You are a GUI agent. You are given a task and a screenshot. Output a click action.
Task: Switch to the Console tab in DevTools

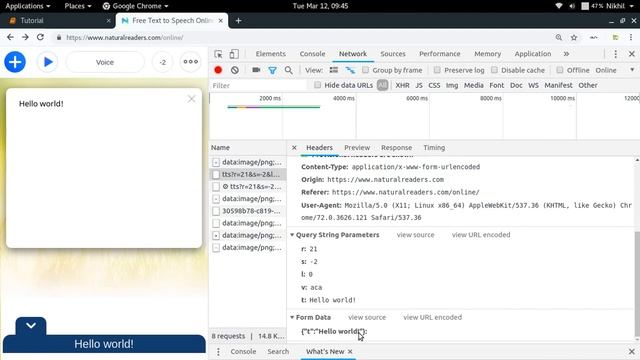coord(312,54)
